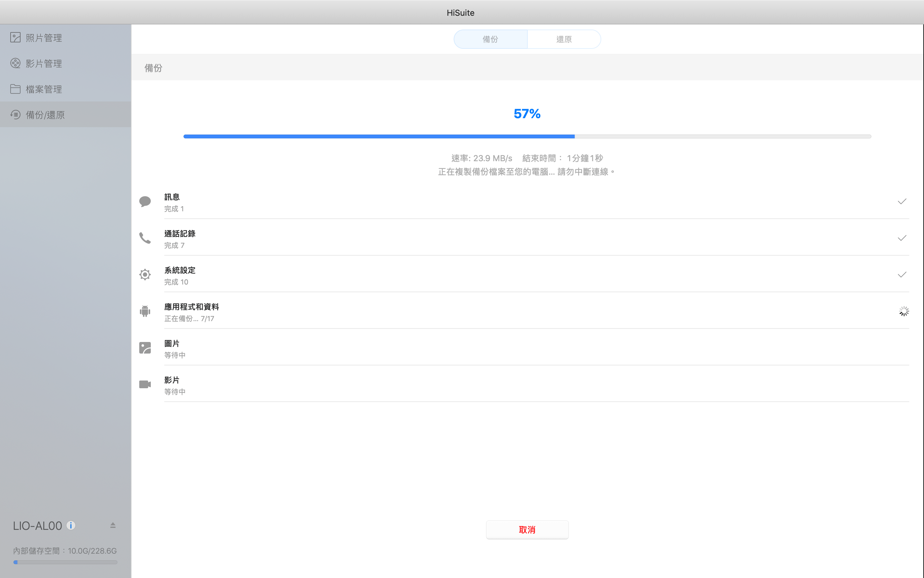Click the 通話記錄 row title

180,233
